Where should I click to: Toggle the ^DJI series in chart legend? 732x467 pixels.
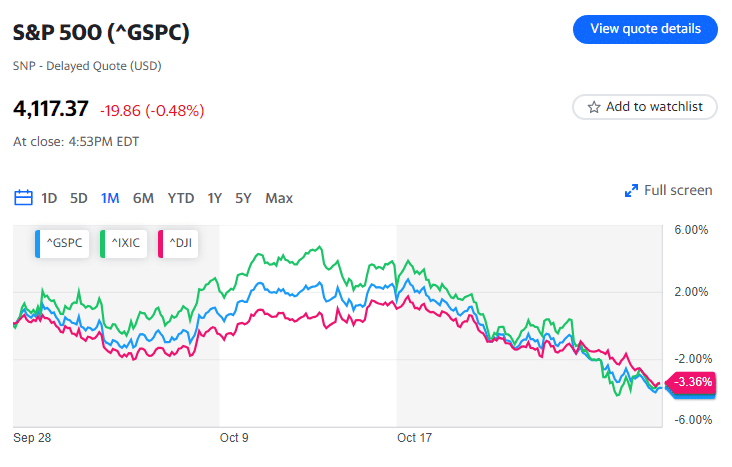pyautogui.click(x=182, y=242)
